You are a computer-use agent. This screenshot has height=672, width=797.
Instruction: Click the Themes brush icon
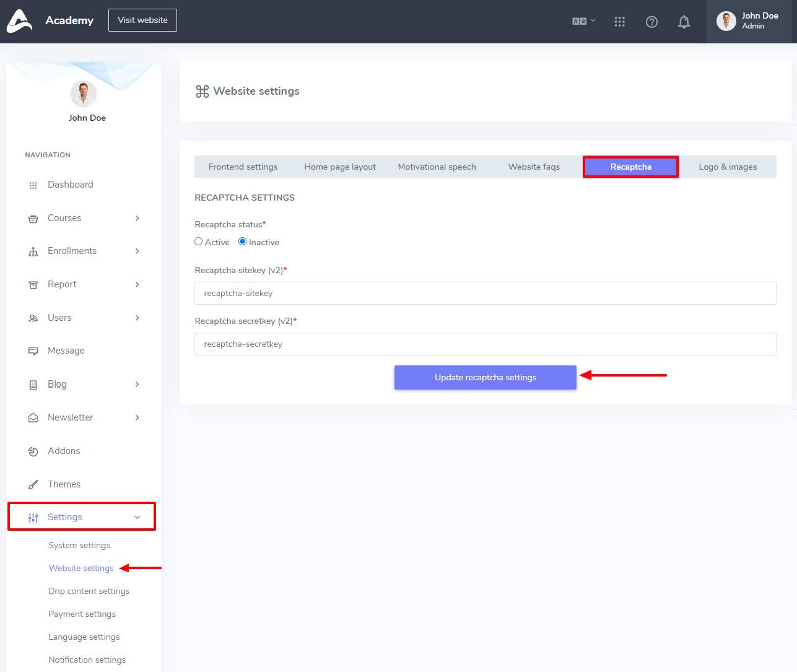pos(33,485)
